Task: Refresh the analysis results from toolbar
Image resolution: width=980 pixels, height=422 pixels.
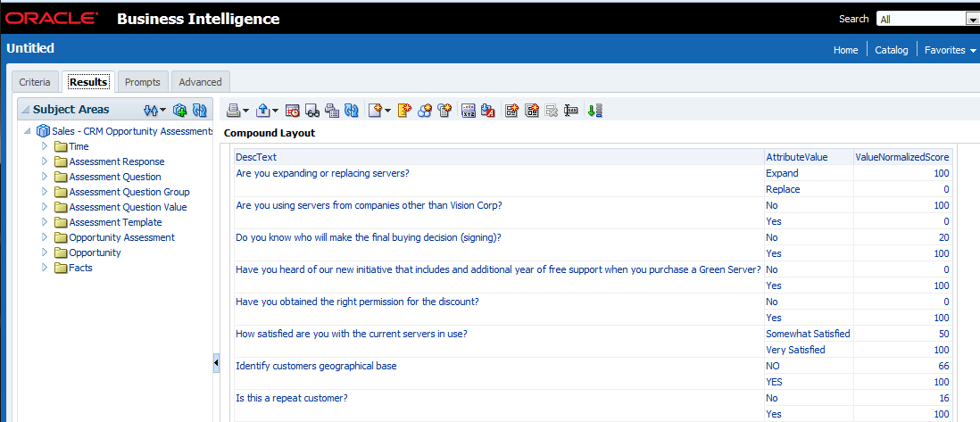Action: [352, 111]
